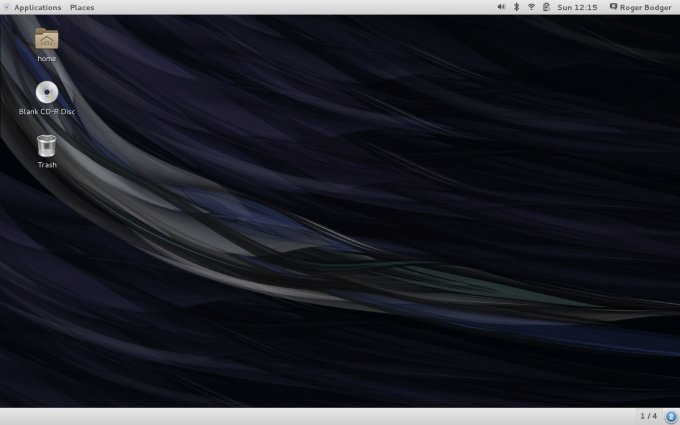Image resolution: width=680 pixels, height=425 pixels.
Task: Open the battery status indicator
Action: 546,7
